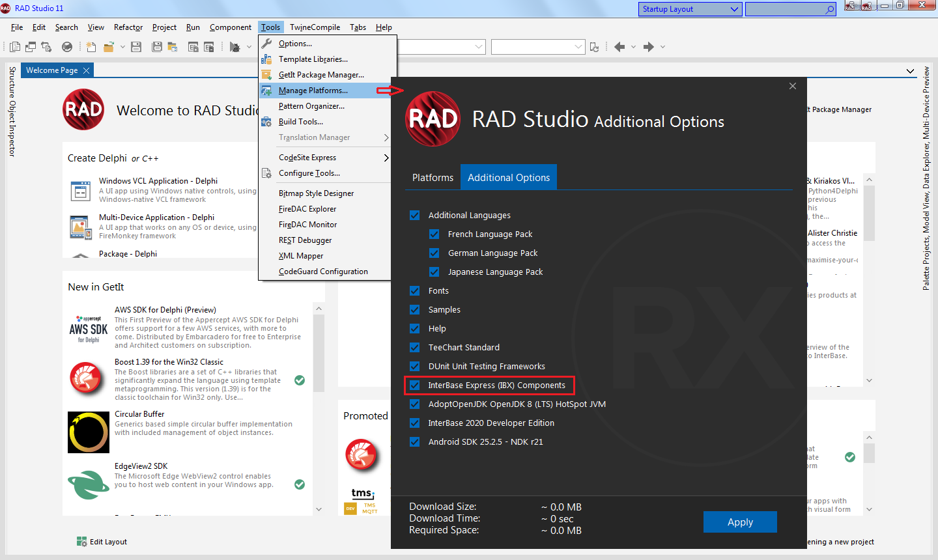Click the New Items toolbar icon
Screen dimensions: 938x560
91,47
